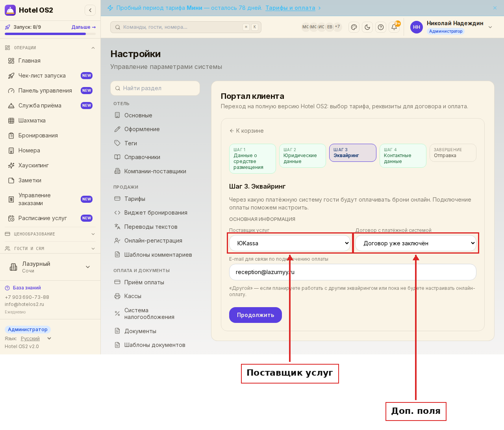Open Шахматка in the sidebar

tap(50, 120)
